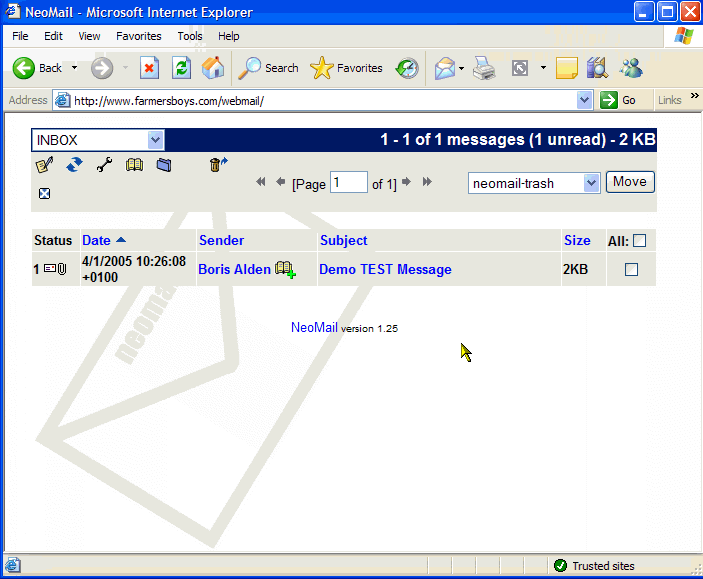Viewport: 703px width, 579px height.
Task: Click the unread envelope status icon
Action: tap(50, 269)
